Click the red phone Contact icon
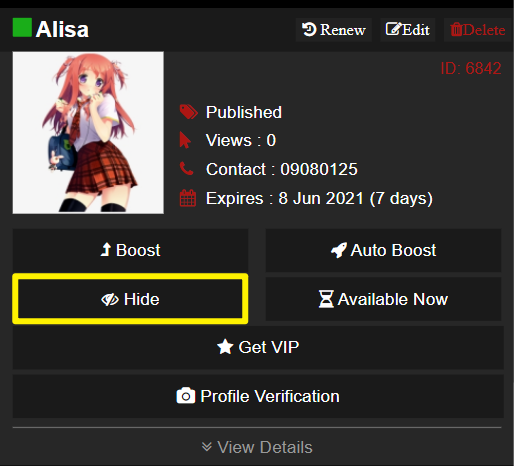 [x=187, y=169]
